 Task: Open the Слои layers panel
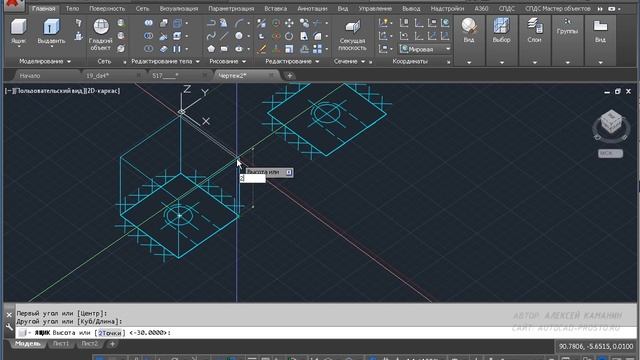click(534, 31)
